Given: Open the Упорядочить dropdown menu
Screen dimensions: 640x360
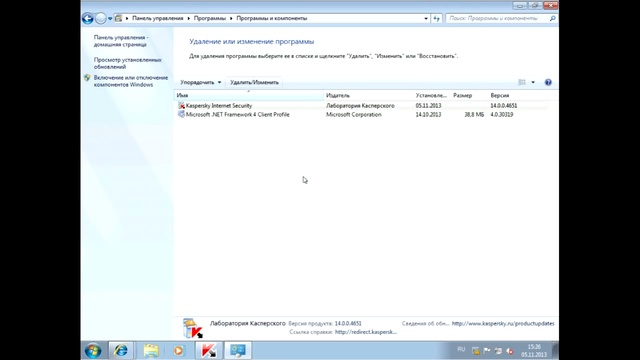Looking at the screenshot, I should click(200, 82).
